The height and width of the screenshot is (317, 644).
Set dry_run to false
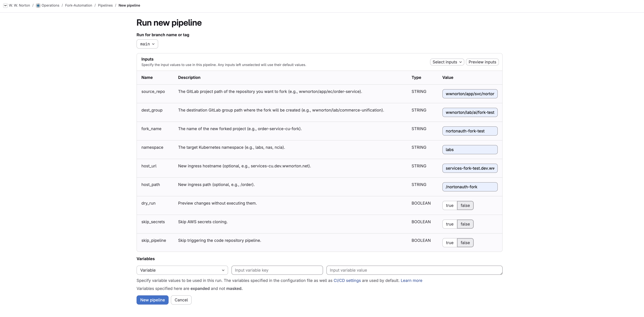[x=465, y=206]
